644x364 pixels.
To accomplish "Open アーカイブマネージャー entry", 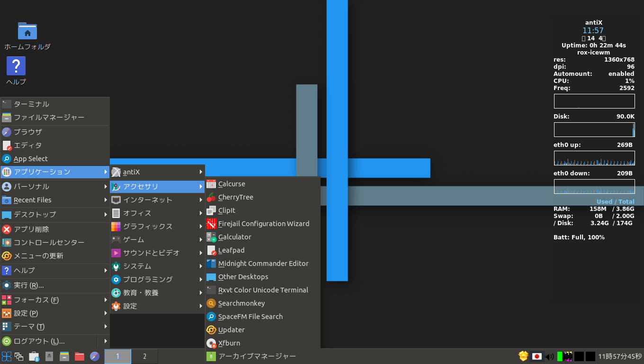I will [x=263, y=356].
